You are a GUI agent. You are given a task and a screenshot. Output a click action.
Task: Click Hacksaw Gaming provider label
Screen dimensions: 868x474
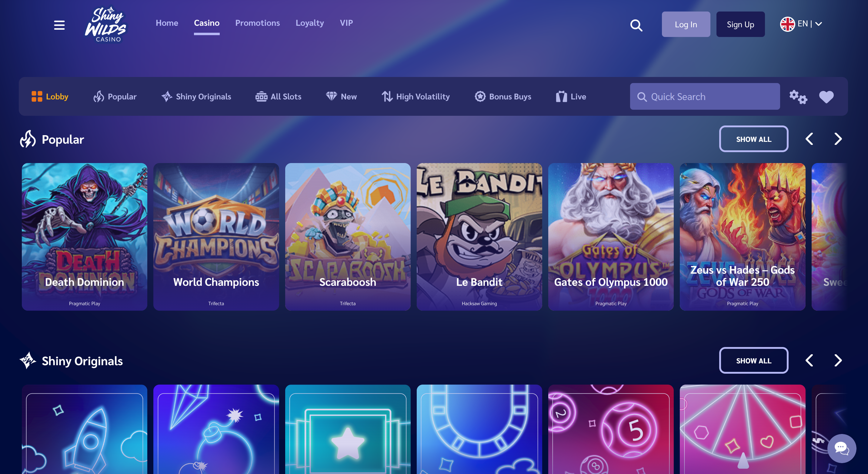click(479, 304)
